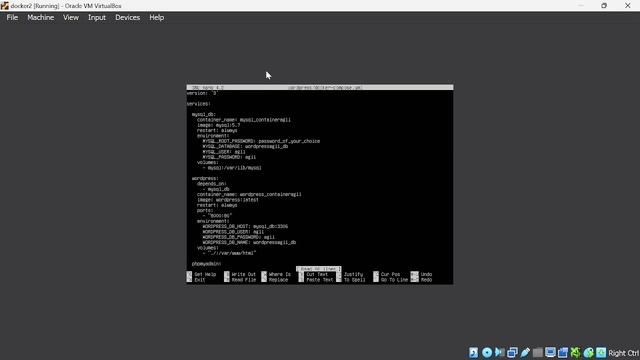Click the "phpmyadmin:" line
Screen dimensions: 640x360
[x=206, y=264]
